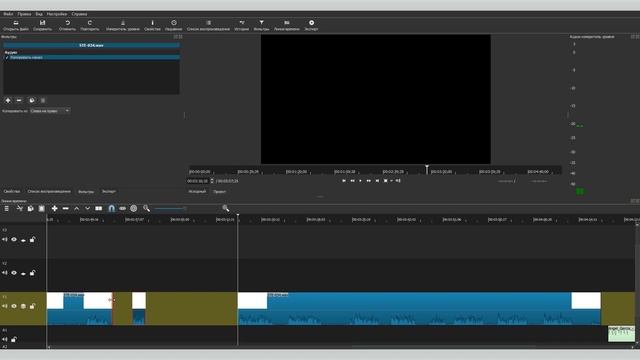This screenshot has width=640, height=360.
Task: Open the Правка menu
Action: coord(24,14)
